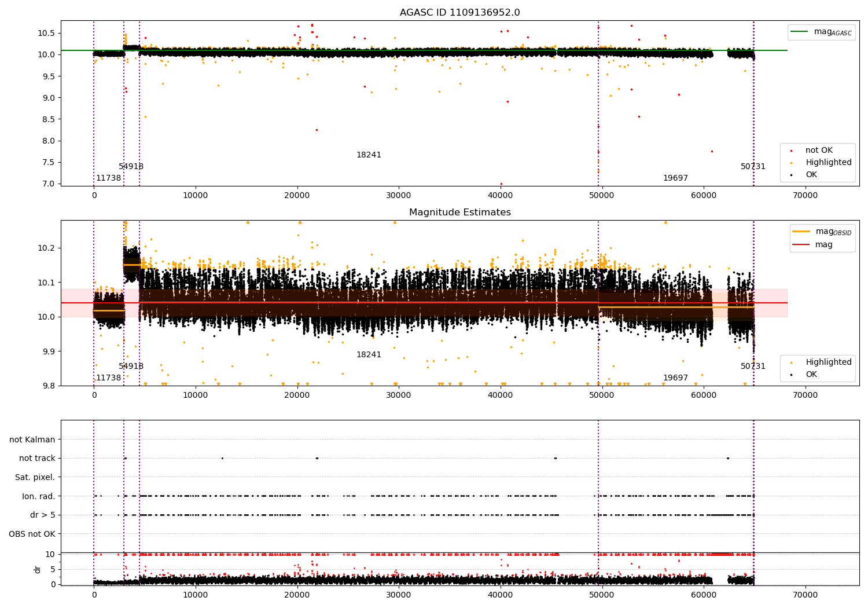The image size is (868, 608).
Task: Click OBSID annotation 54918 in top plot
Action: tap(131, 167)
